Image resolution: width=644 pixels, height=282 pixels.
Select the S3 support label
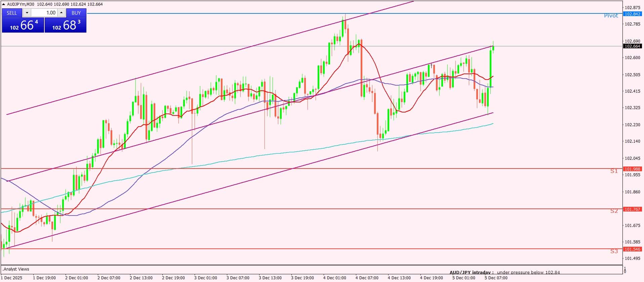coord(614,251)
